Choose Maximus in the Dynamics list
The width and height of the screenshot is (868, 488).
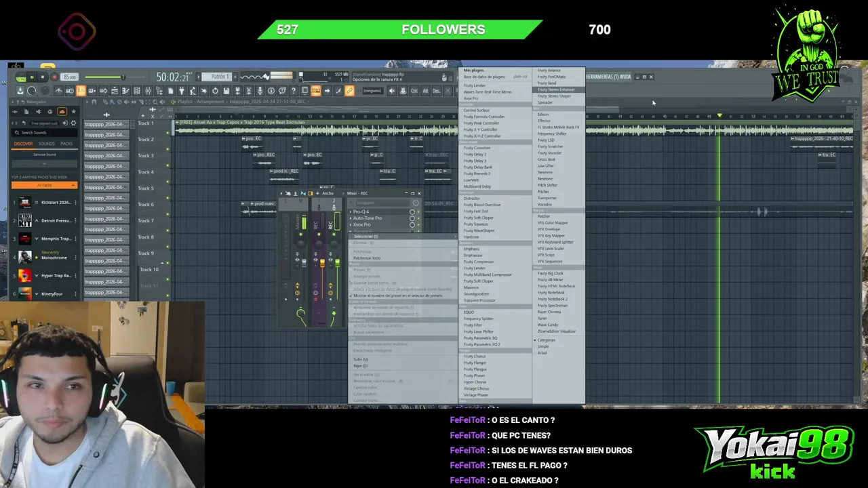pos(471,287)
